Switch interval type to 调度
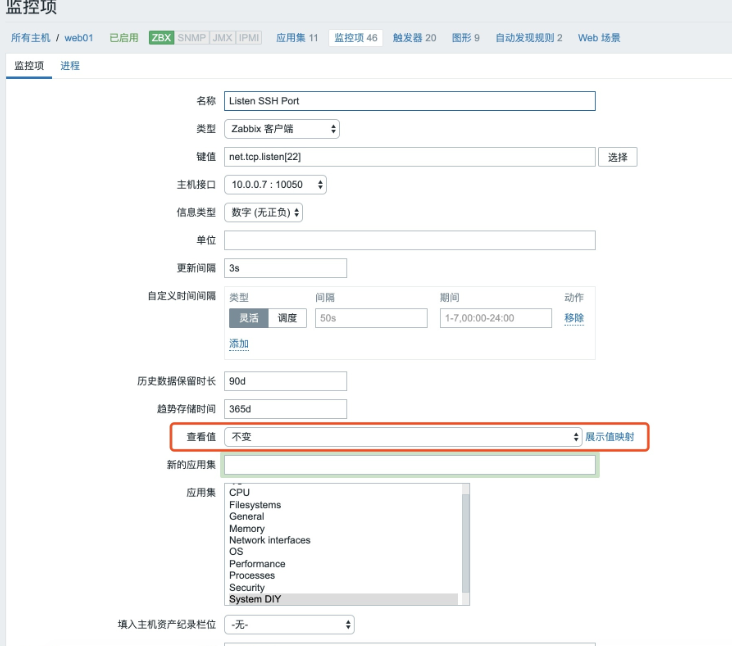Viewport: 732px width, 646px height. pos(286,318)
